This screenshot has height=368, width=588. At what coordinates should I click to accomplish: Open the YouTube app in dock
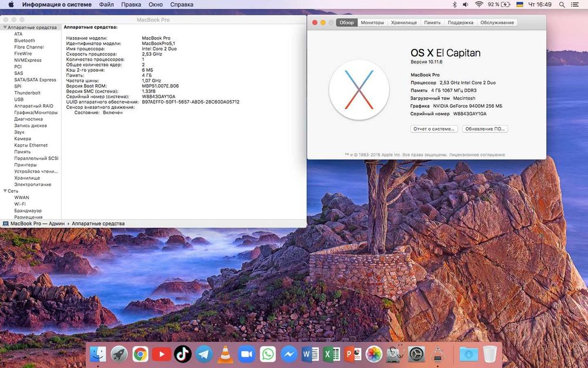tap(162, 354)
